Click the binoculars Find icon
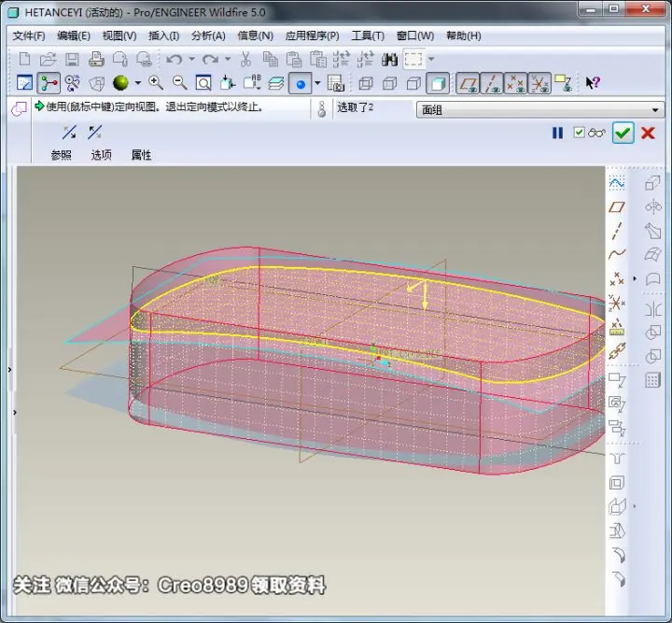This screenshot has width=672, height=623. click(389, 59)
